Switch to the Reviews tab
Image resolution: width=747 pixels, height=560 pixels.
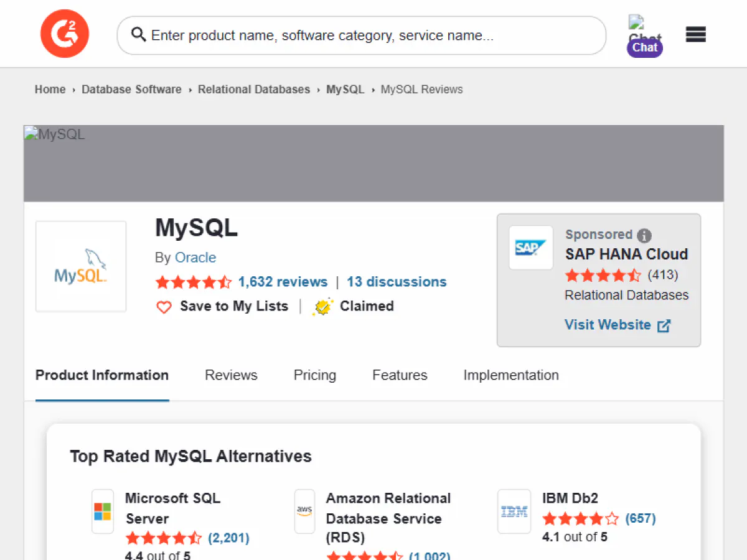tap(231, 375)
